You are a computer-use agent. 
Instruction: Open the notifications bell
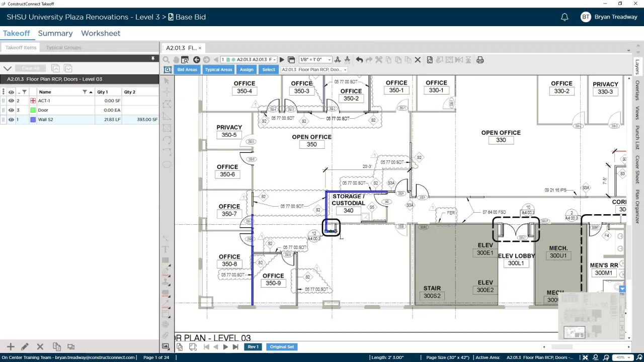tap(565, 17)
